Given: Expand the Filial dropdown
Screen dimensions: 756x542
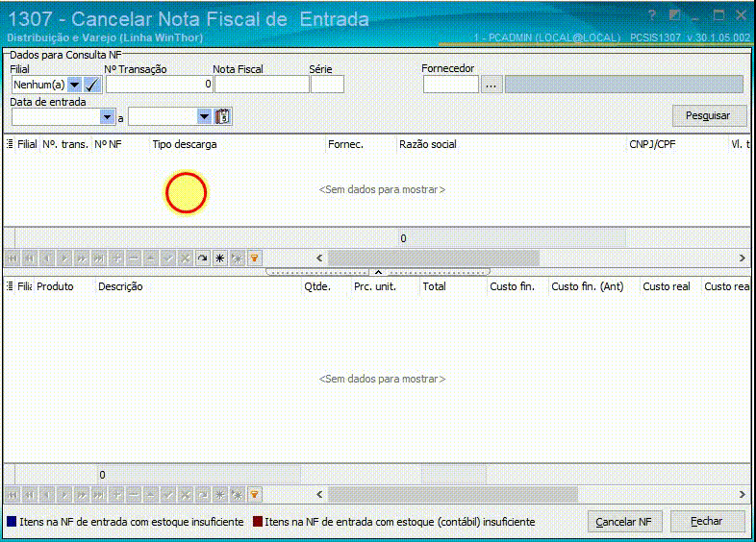Looking at the screenshot, I should (x=75, y=86).
